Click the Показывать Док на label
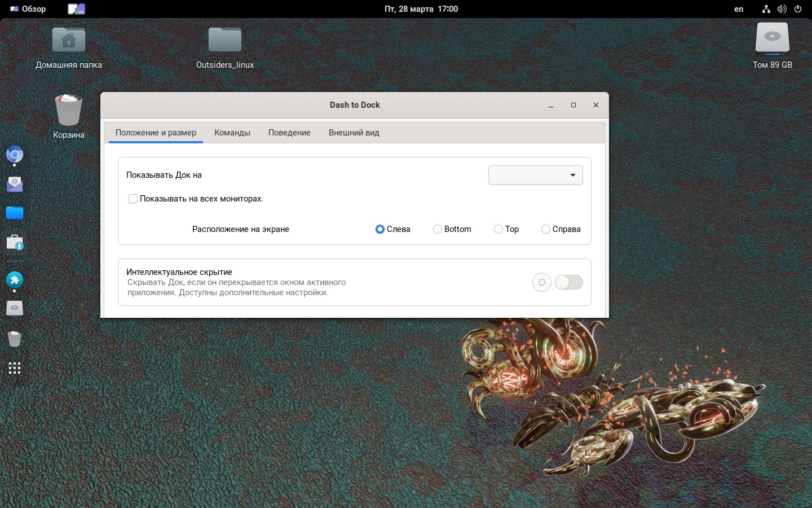 (164, 175)
